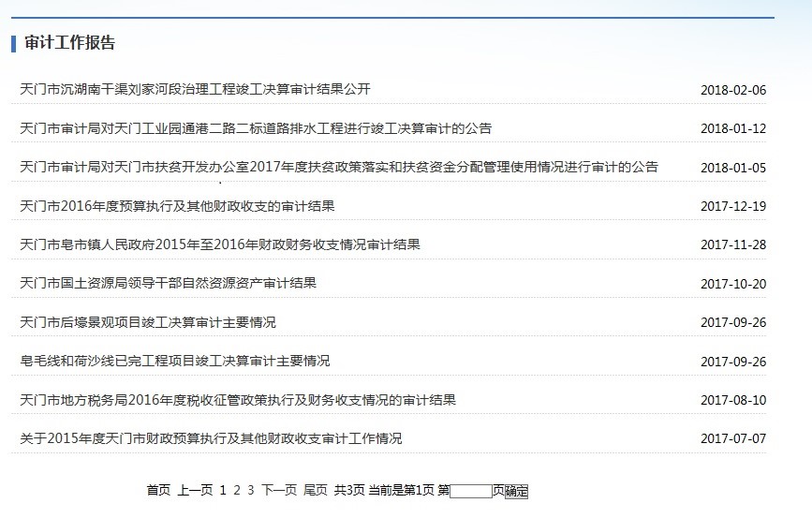
Task: Open the 皂毛线和荷沙线已完工程项目 audit article
Action: pyautogui.click(x=175, y=361)
